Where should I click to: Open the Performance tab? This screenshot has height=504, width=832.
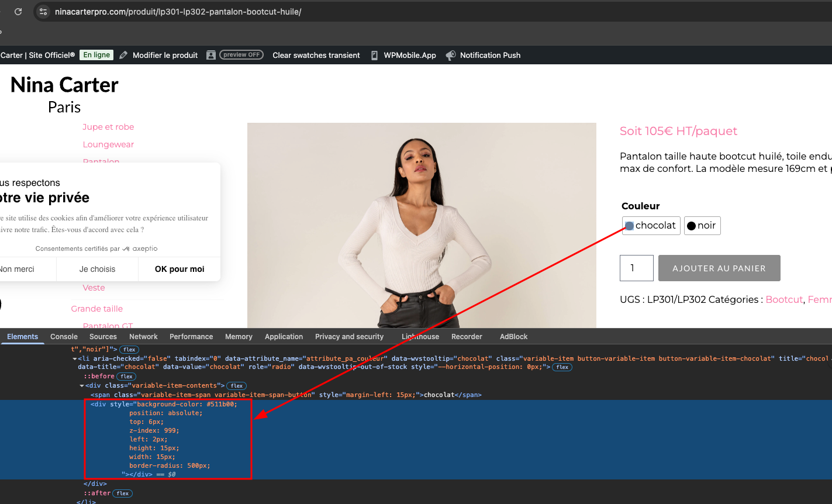pos(191,337)
